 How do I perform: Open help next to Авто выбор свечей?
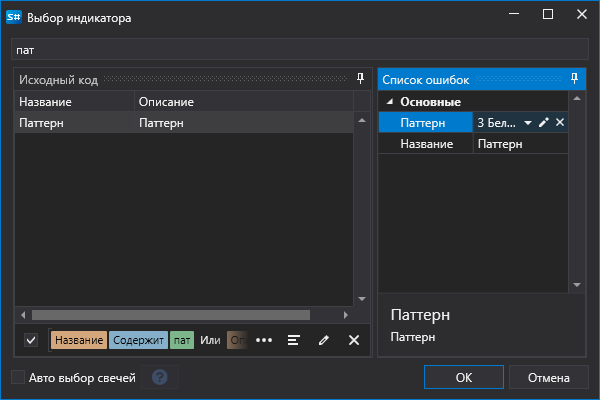coord(160,377)
